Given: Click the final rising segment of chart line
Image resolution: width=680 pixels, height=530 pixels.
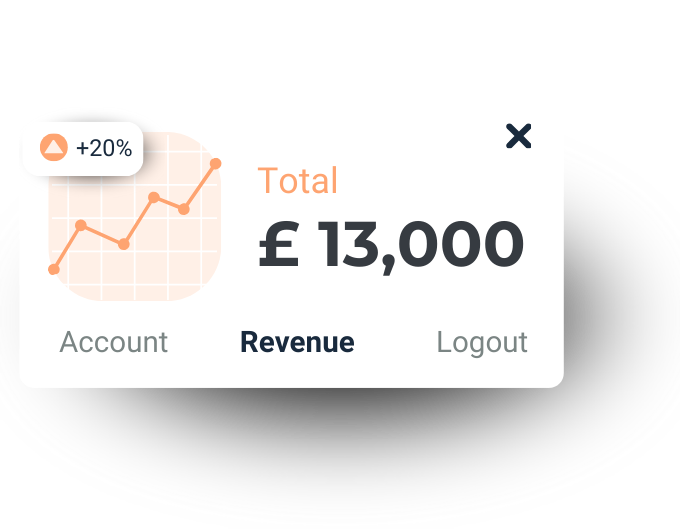Looking at the screenshot, I should pos(199,186).
